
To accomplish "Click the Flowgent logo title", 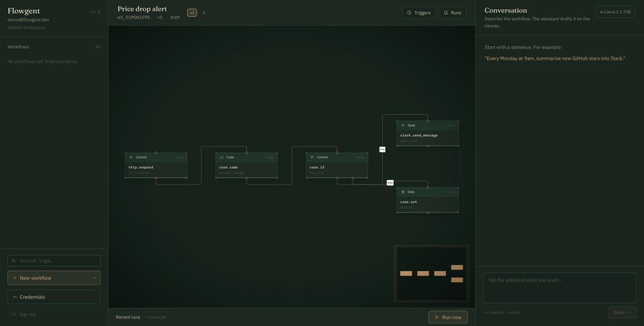I will click(24, 11).
